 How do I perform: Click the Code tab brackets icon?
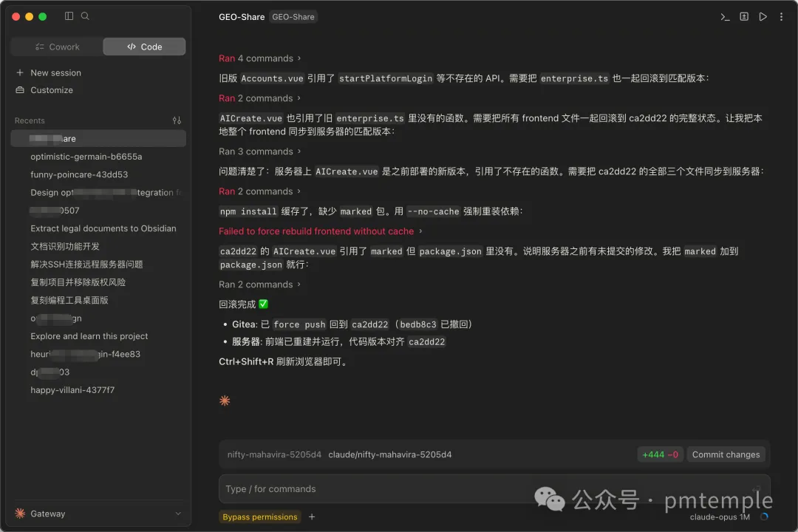132,47
